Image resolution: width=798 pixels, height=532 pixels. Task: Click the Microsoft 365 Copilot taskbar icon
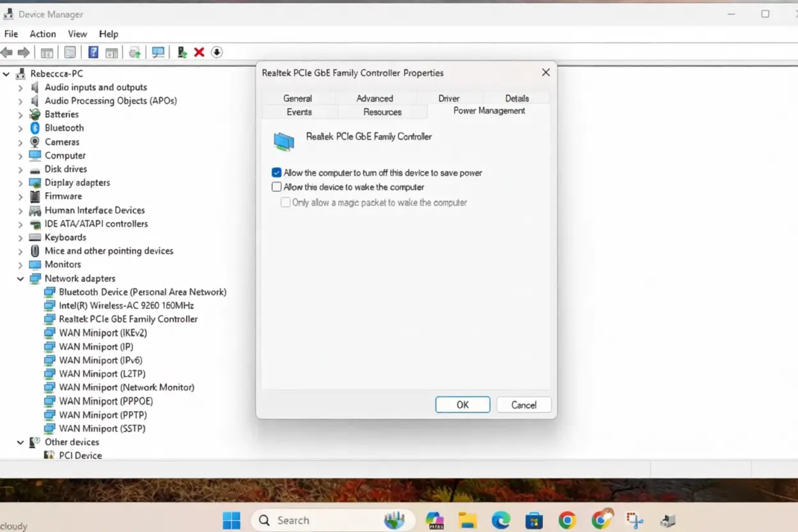click(x=434, y=520)
